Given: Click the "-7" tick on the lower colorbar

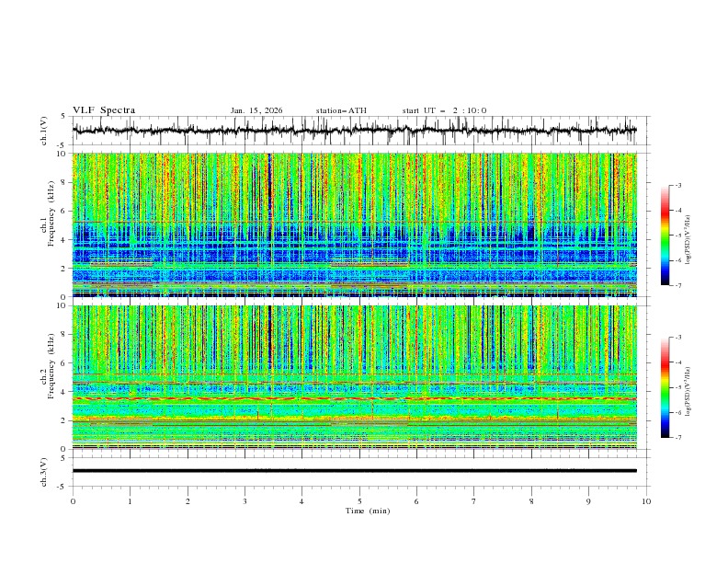Looking at the screenshot, I should coord(677,438).
